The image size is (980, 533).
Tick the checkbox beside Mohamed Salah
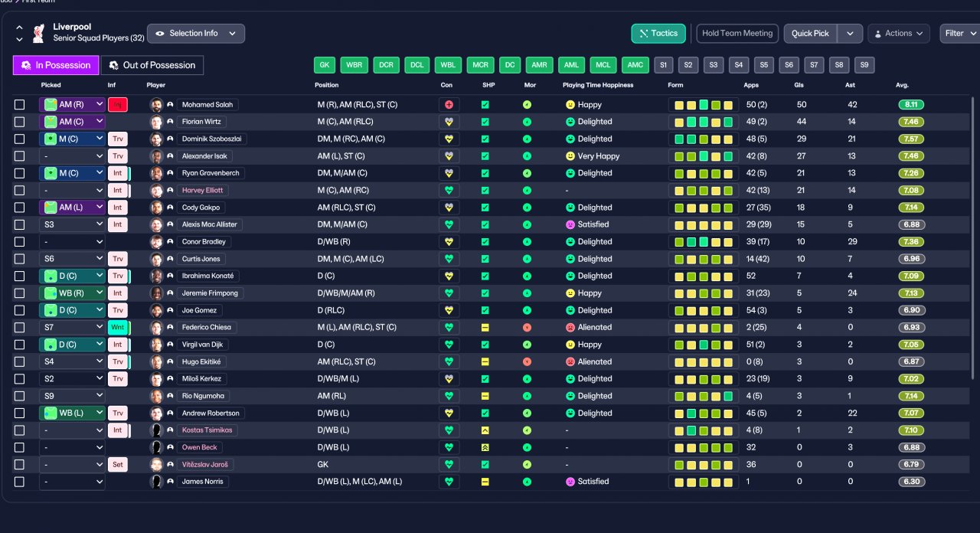[20, 105]
